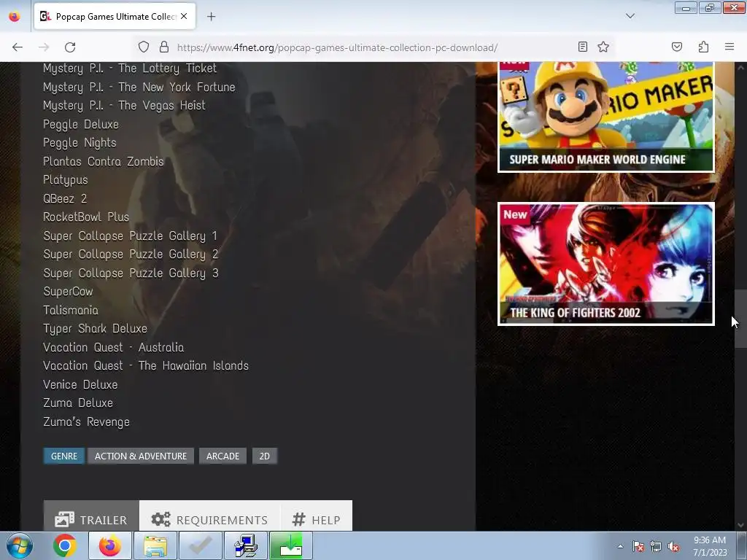Screen dimensions: 747x560
Task: Select text 'Venice Deluxe'
Action: click(x=80, y=384)
